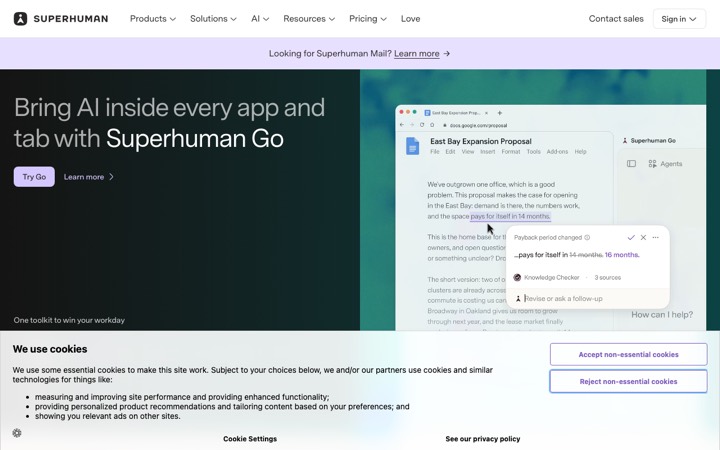Open the Sign in dropdown
The image size is (720, 450).
click(679, 19)
